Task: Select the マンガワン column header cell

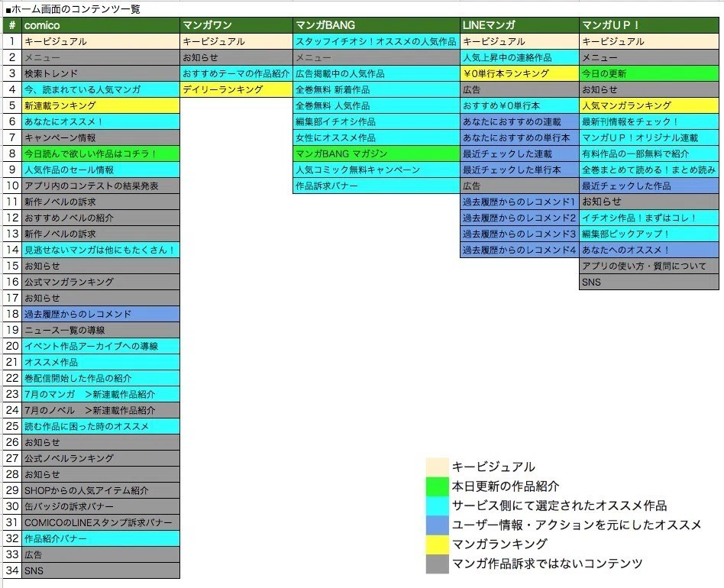Action: point(237,25)
